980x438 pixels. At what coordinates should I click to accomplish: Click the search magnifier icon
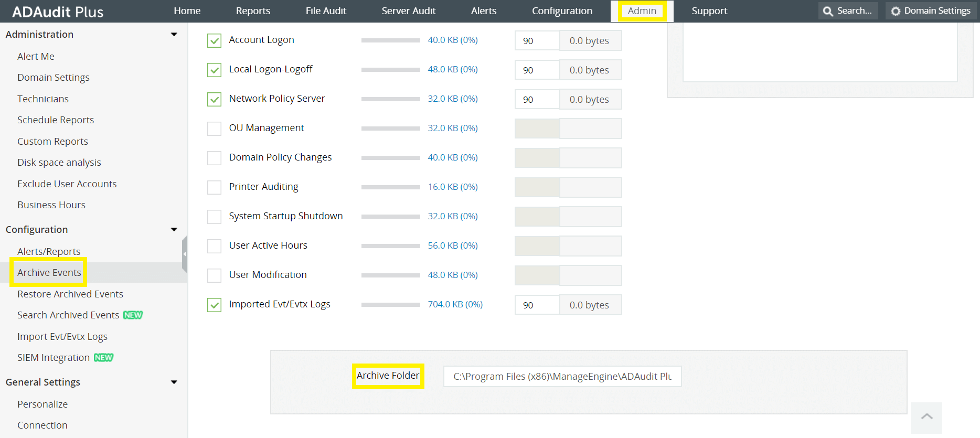click(828, 11)
